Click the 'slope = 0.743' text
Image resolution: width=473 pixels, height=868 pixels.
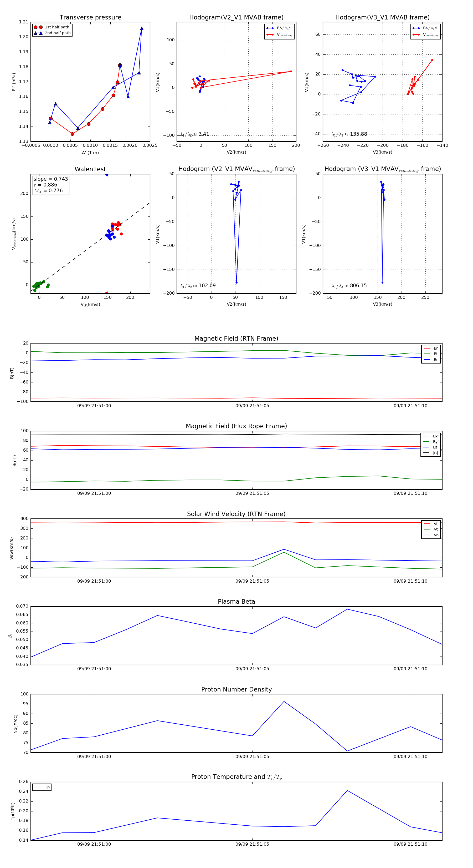click(50, 179)
